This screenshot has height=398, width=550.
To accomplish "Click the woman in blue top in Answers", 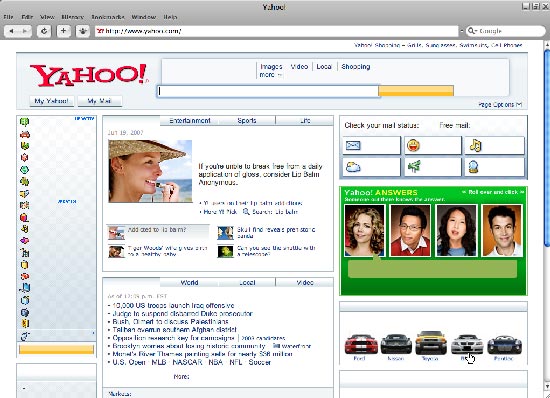I will click(456, 230).
